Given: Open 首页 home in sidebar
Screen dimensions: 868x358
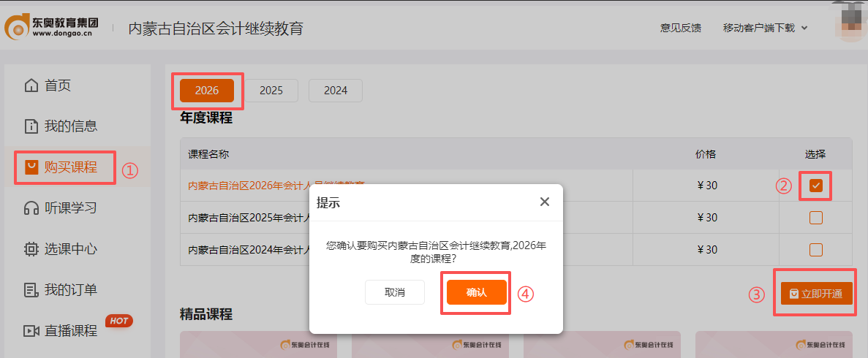Looking at the screenshot, I should (58, 85).
